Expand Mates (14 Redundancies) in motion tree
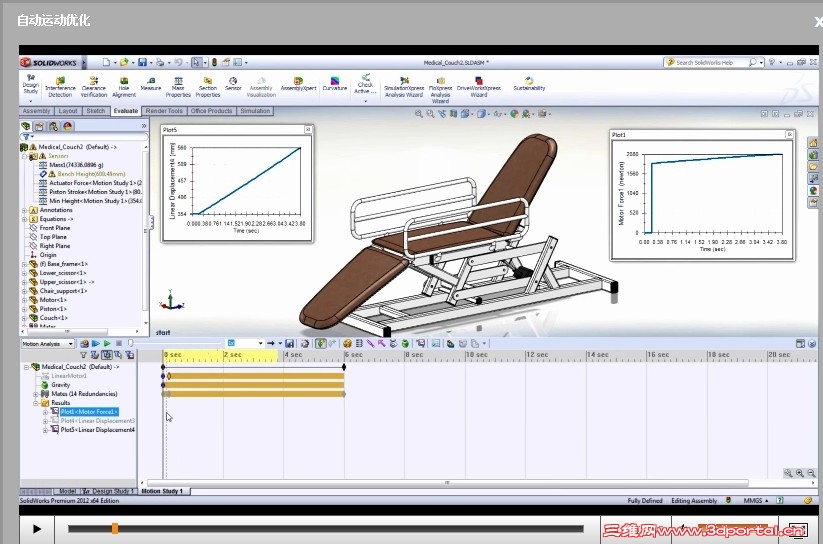Screen dimensions: 823x544 click(36, 394)
